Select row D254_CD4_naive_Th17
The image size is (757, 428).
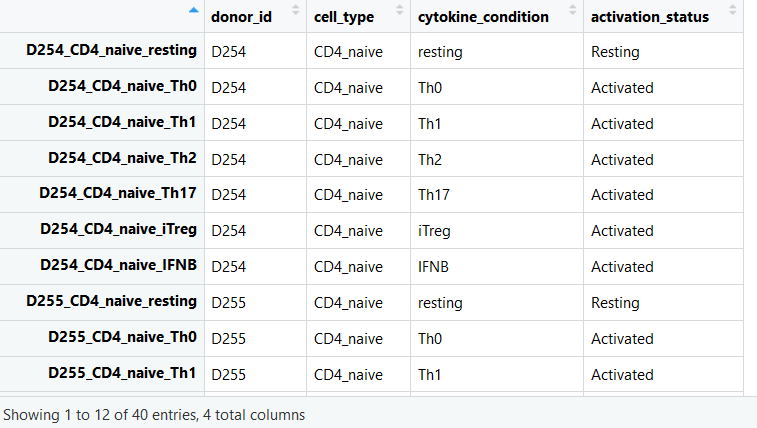click(371, 194)
